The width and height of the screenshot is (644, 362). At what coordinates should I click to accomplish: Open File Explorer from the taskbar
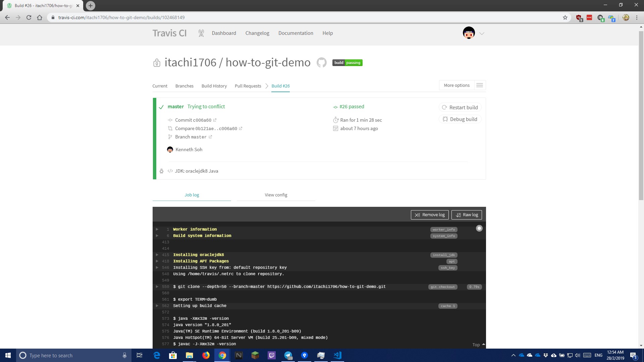pyautogui.click(x=190, y=355)
